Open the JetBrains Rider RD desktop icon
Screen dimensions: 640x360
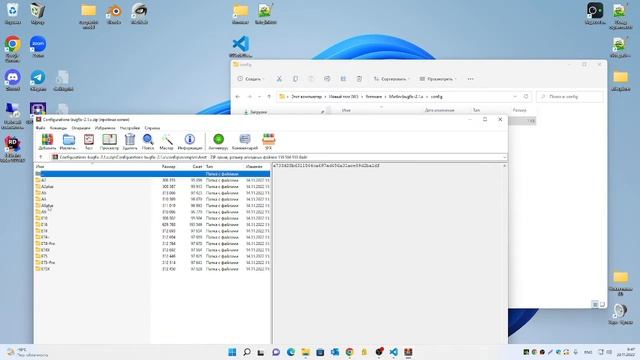12,149
